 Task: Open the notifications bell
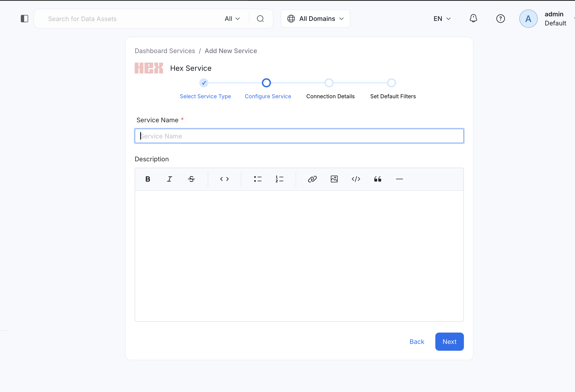[473, 19]
